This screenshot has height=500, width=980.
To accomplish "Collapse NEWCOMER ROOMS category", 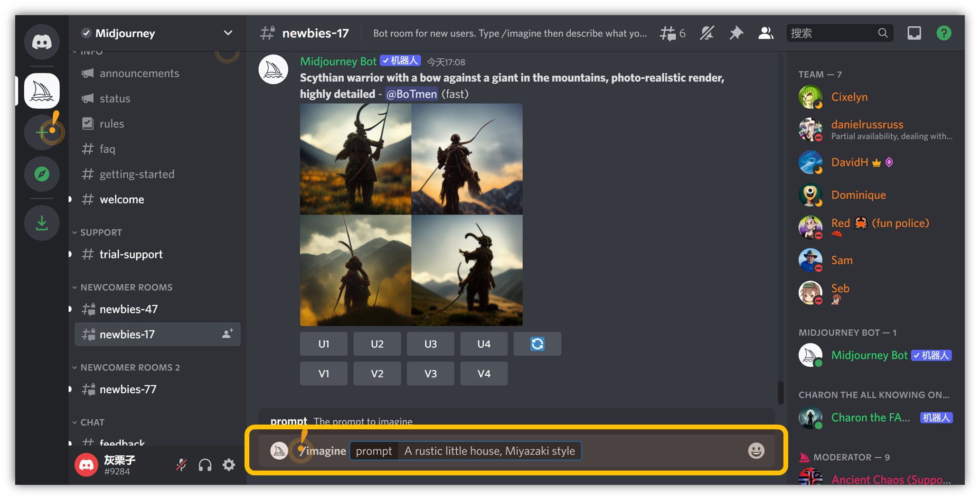I will pyautogui.click(x=126, y=287).
